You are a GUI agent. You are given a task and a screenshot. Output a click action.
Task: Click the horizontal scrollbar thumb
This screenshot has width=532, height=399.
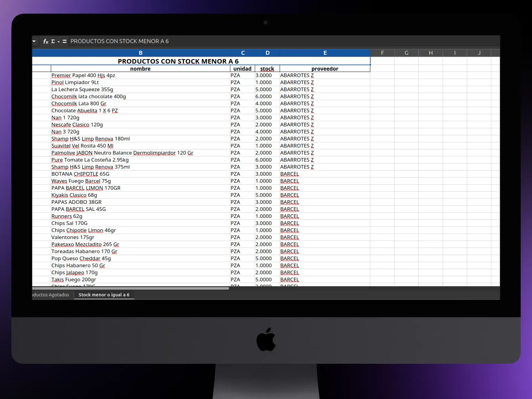point(131,288)
